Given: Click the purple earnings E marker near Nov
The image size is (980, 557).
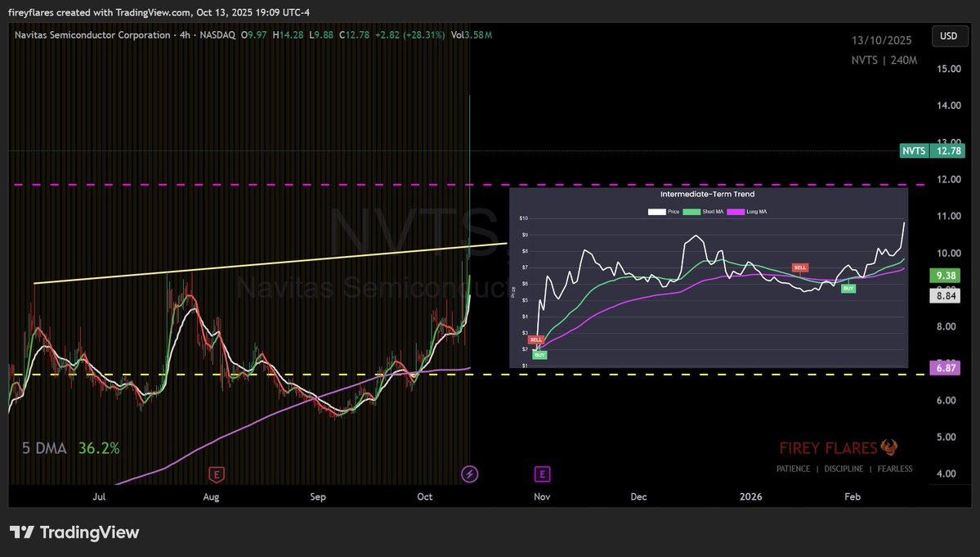Looking at the screenshot, I should pyautogui.click(x=542, y=474).
